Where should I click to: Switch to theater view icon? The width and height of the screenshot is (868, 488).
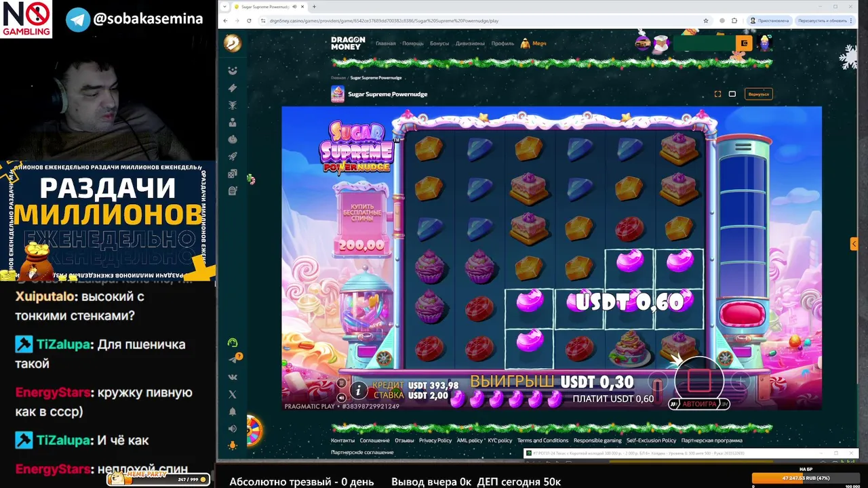(x=732, y=94)
